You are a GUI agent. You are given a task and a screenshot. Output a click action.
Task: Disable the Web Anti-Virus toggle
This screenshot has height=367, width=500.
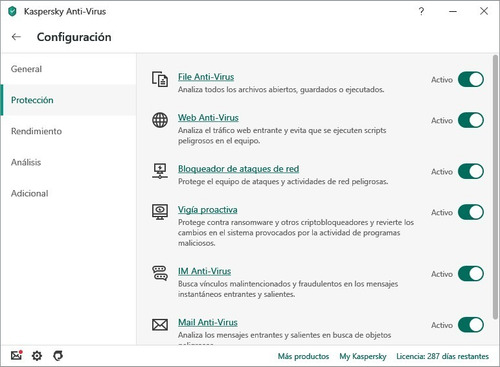coord(471,120)
